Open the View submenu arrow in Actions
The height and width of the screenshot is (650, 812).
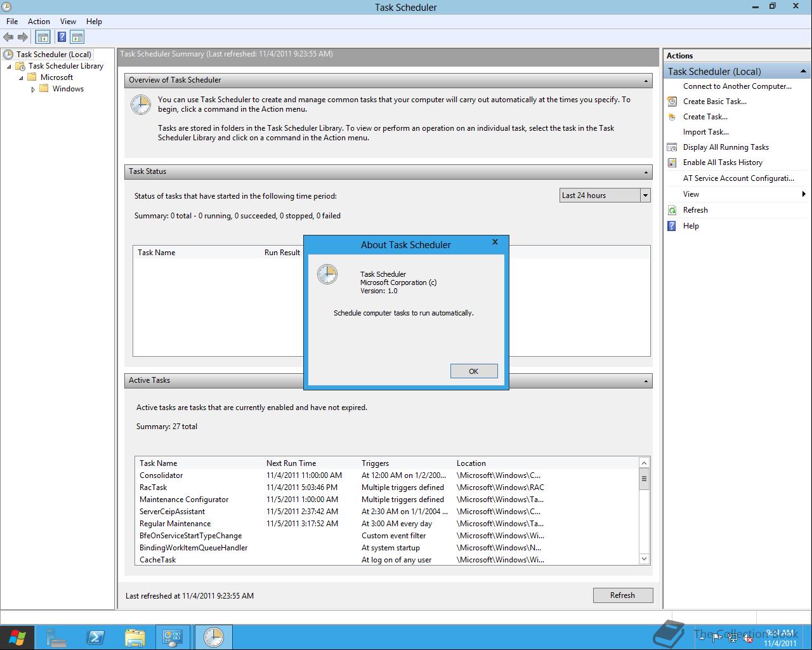(x=804, y=194)
